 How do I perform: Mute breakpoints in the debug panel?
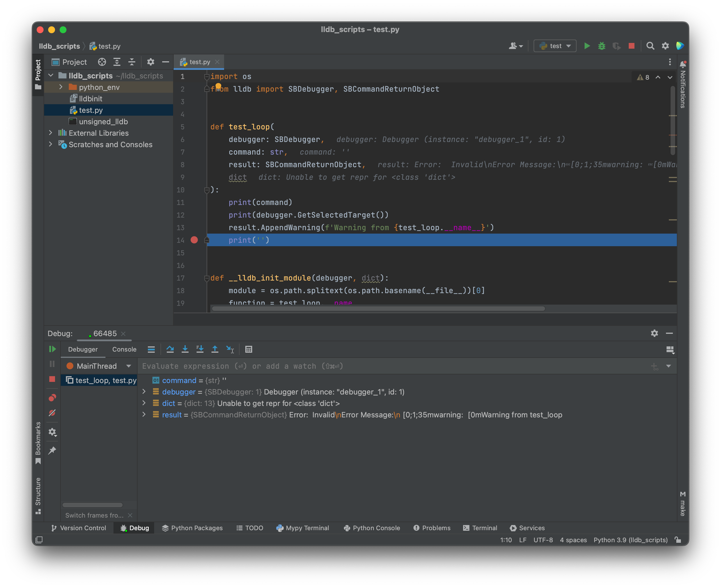click(x=52, y=413)
